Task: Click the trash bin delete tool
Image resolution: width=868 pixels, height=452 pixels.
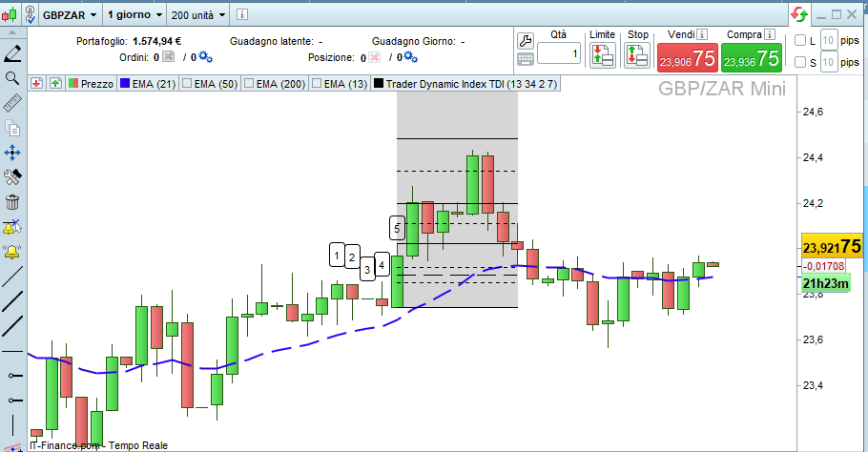Action: [12, 202]
